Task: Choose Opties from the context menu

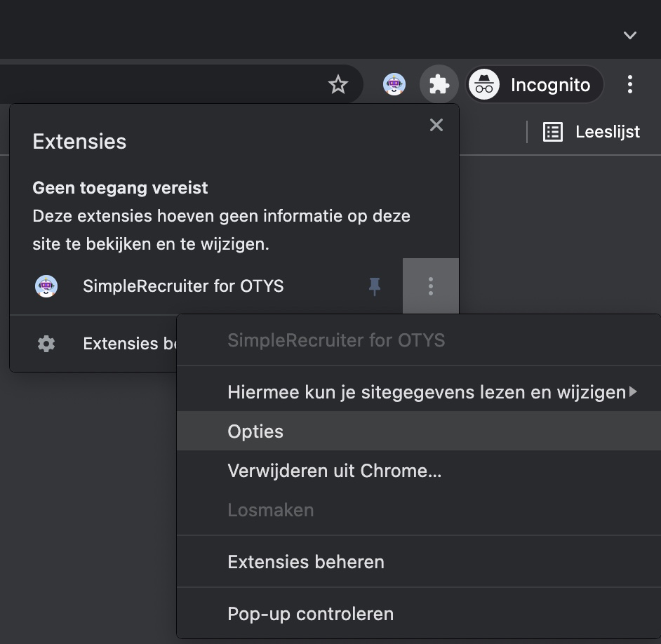Action: point(419,431)
